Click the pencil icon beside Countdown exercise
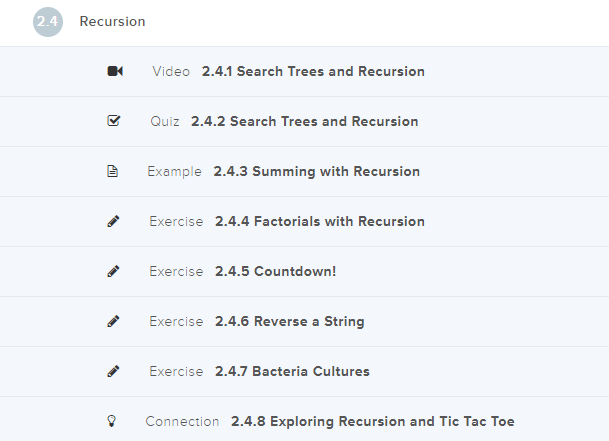Image resolution: width=609 pixels, height=441 pixels. pyautogui.click(x=113, y=272)
